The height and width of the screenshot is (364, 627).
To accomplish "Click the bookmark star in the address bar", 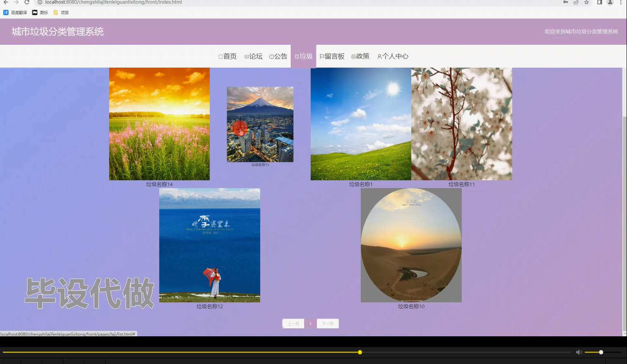I will pos(586,2).
